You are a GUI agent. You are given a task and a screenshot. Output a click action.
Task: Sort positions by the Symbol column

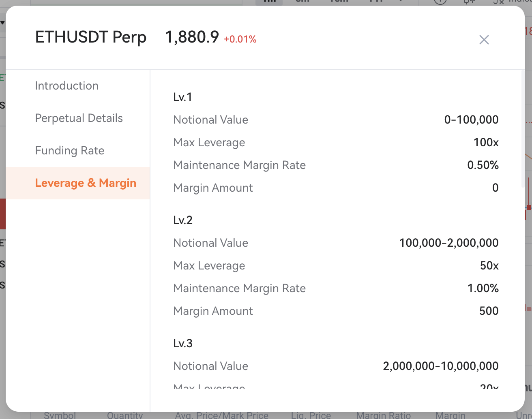[x=59, y=415]
